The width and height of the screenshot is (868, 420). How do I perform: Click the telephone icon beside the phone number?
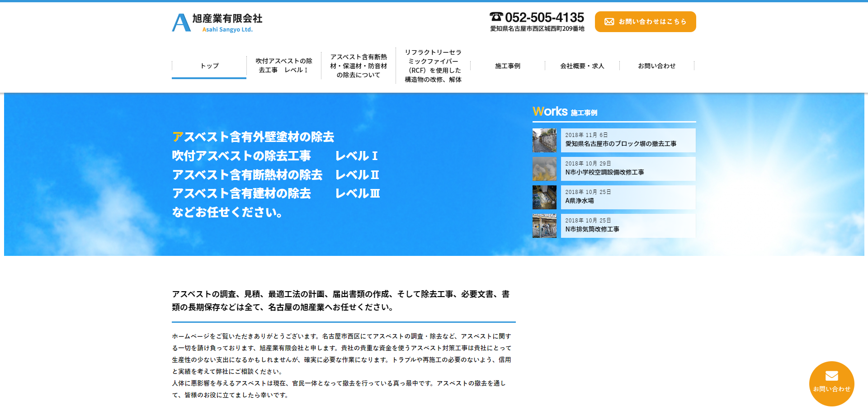click(x=496, y=17)
